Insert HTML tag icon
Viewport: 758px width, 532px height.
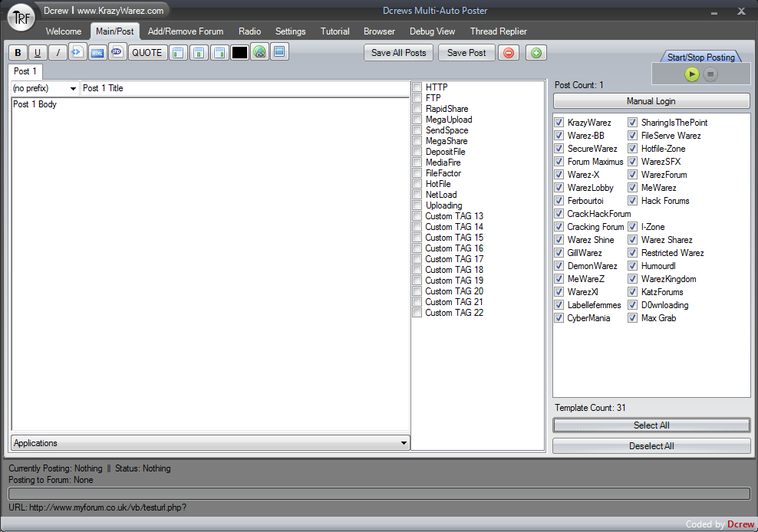click(x=97, y=53)
